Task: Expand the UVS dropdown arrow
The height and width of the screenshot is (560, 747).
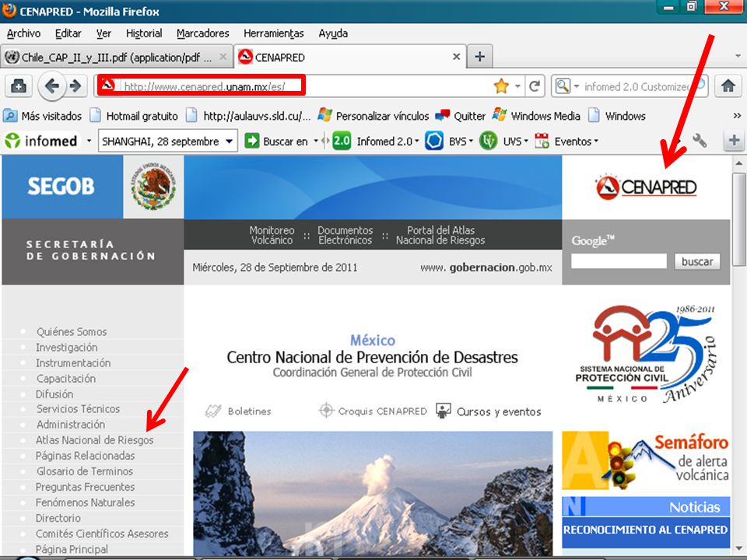Action: click(x=526, y=141)
